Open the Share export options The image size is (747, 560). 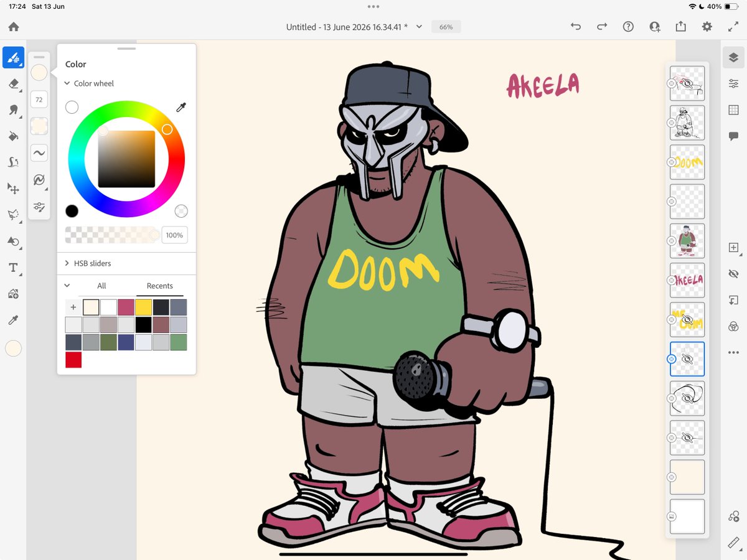(680, 27)
